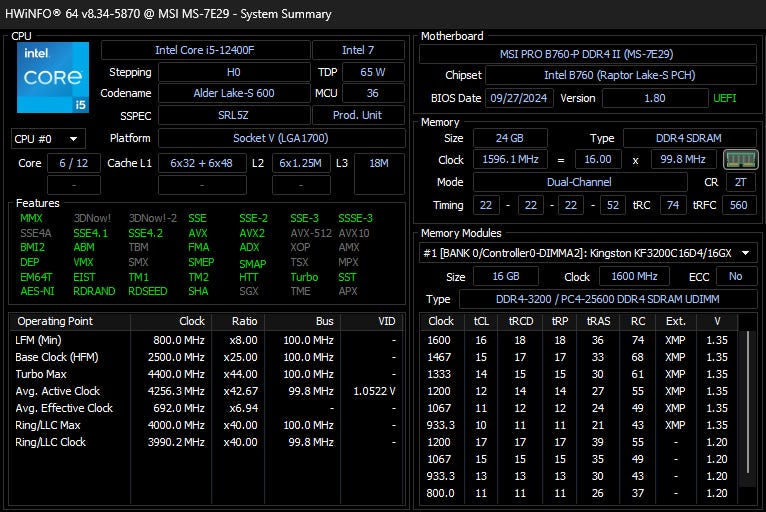Click the DDR4-3200 / PC4-25600 type field
Screen dimensions: 766x512
pyautogui.click(x=608, y=299)
